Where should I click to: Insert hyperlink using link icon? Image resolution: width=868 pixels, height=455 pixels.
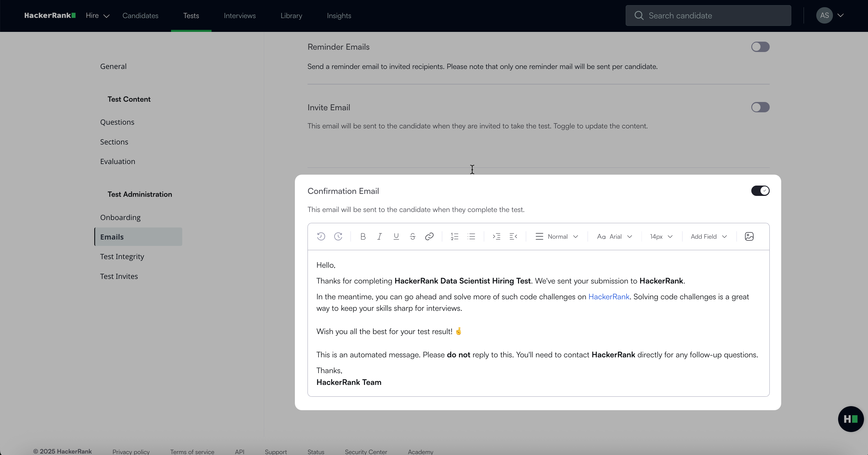(429, 236)
